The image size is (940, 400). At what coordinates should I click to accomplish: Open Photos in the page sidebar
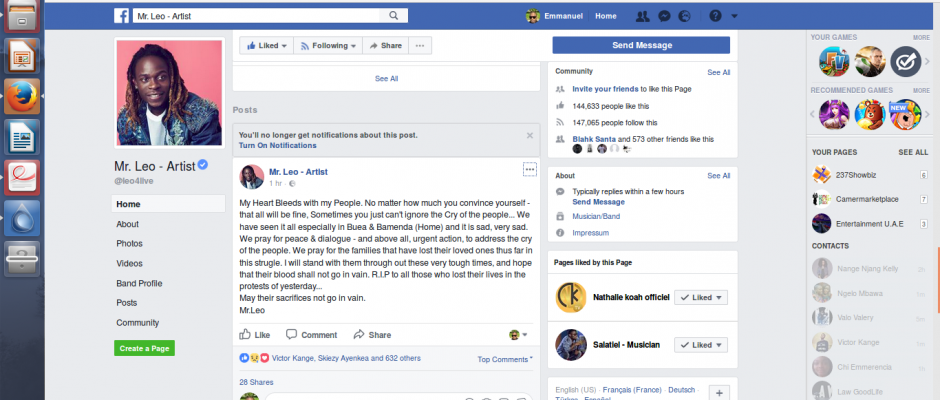pos(129,243)
